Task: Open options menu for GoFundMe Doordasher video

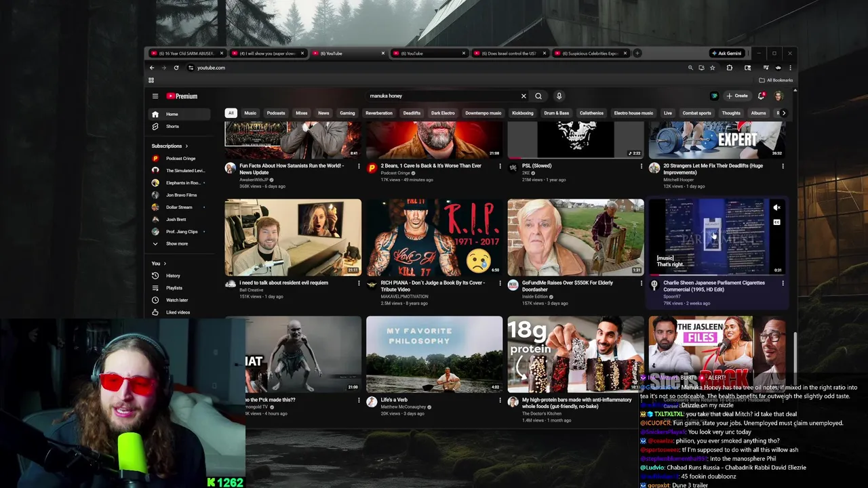Action: coord(642,283)
